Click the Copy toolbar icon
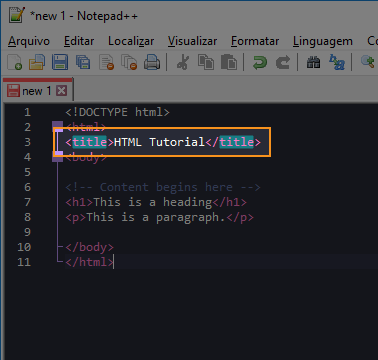Image resolution: width=378 pixels, height=360 pixels. tap(206, 62)
